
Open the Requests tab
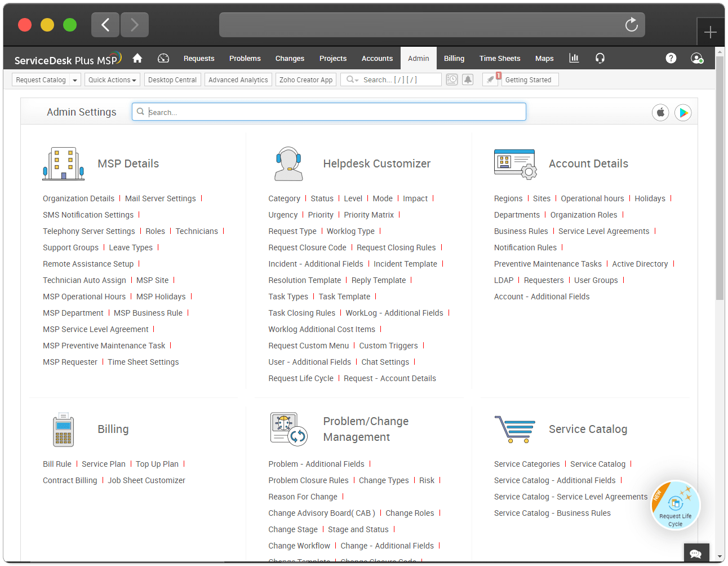[199, 58]
